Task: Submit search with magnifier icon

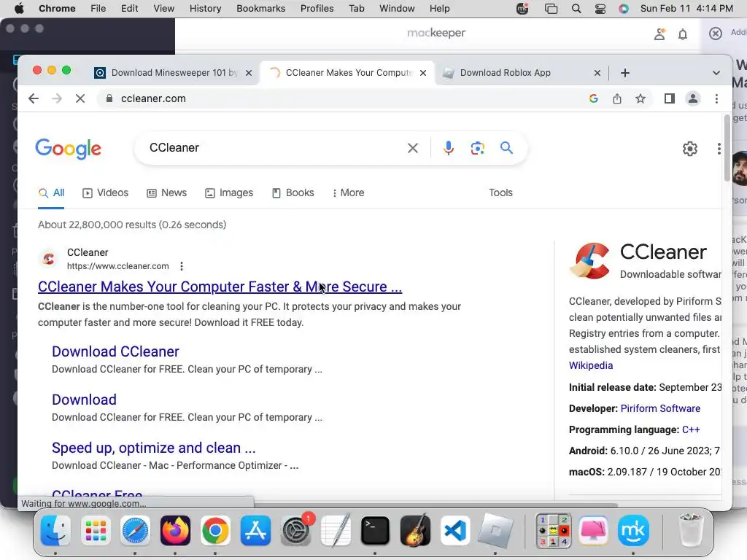Action: click(506, 148)
